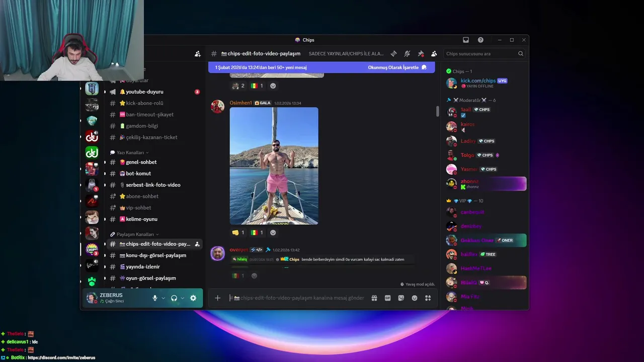
Task: Open pinned messages icon
Action: tap(421, 54)
